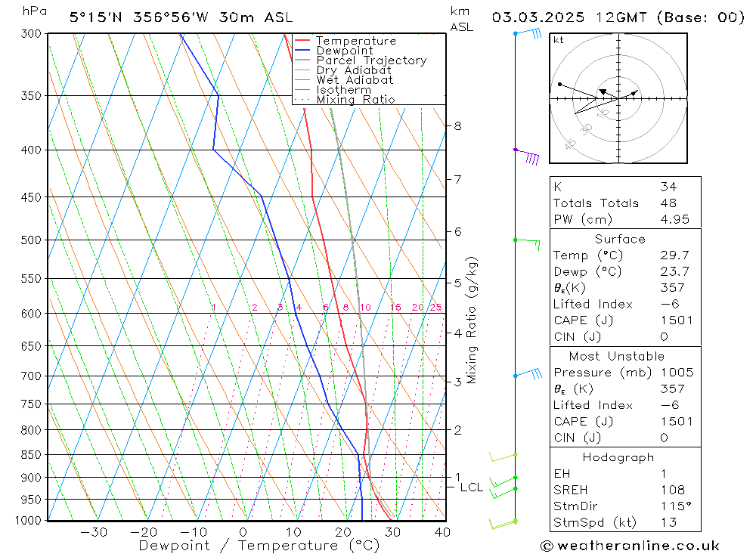
Task: Click the red Temperature legend line
Action: (x=302, y=41)
